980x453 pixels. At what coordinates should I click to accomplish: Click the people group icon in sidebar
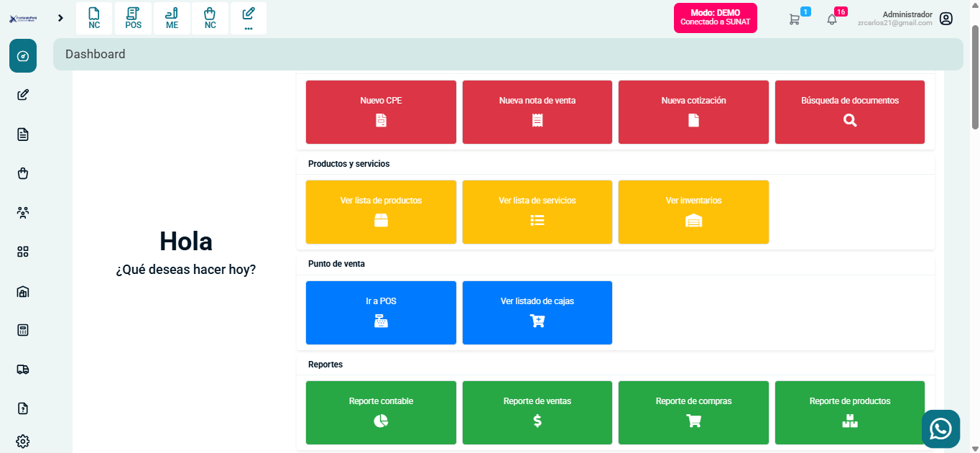pyautogui.click(x=23, y=213)
